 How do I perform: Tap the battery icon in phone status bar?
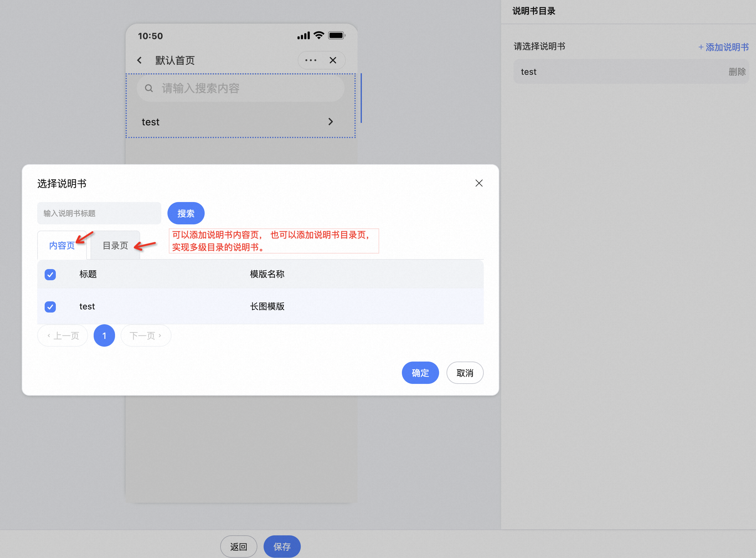(336, 35)
